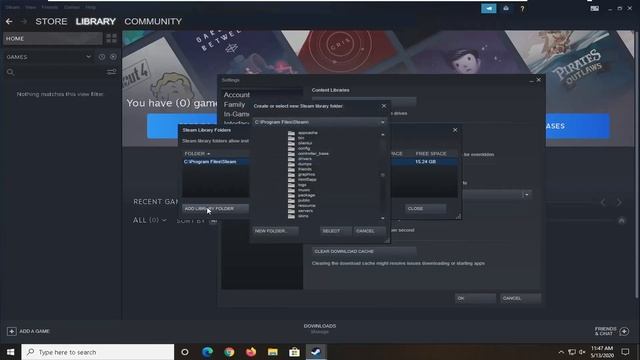Open the blue announcements icon
Viewport: 640px width, 360px height.
point(489,8)
